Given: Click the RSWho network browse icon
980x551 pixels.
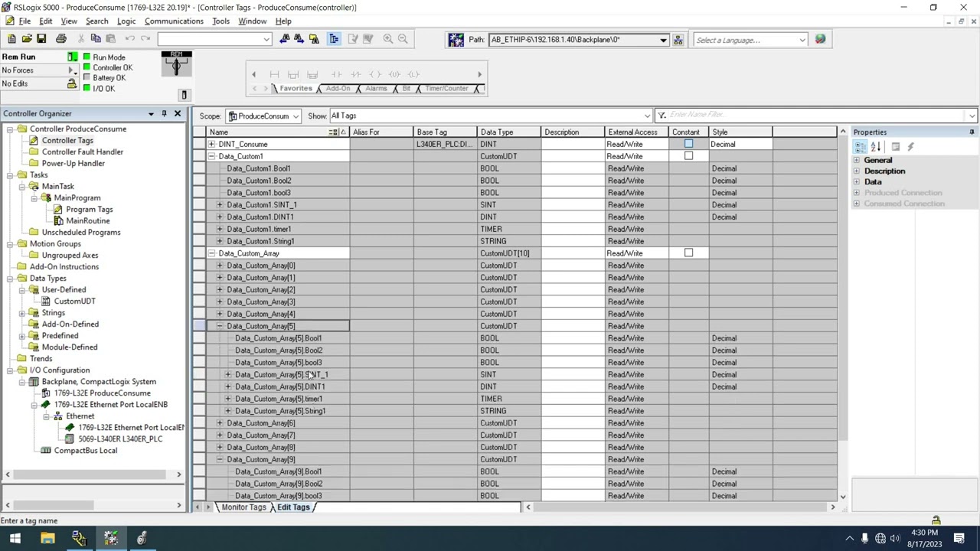Looking at the screenshot, I should [678, 40].
